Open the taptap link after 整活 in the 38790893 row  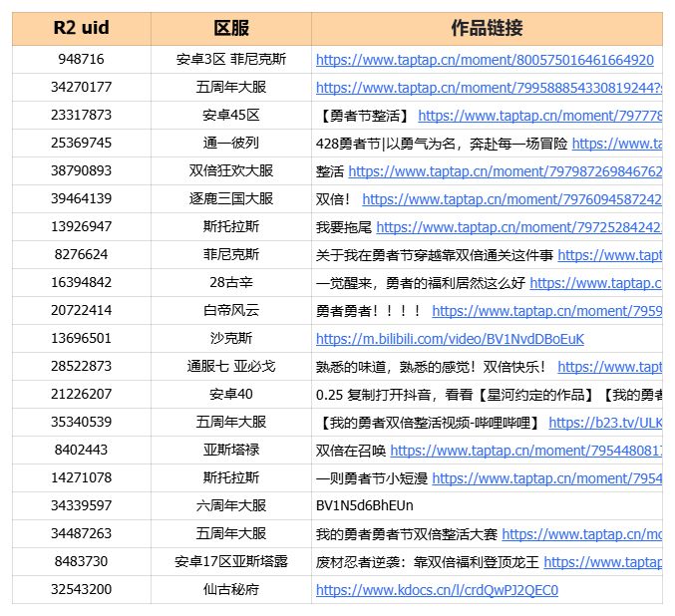click(505, 171)
